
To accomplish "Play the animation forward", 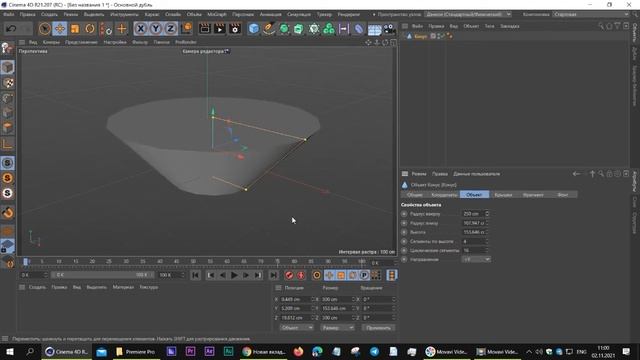I will 234,275.
